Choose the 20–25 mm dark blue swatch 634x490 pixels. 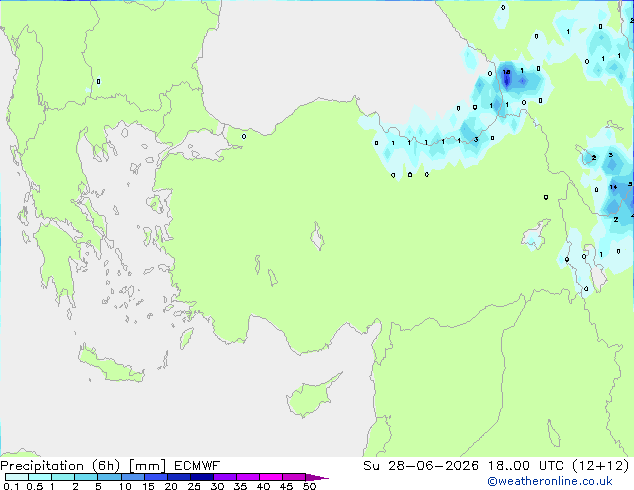pyautogui.click(x=179, y=477)
